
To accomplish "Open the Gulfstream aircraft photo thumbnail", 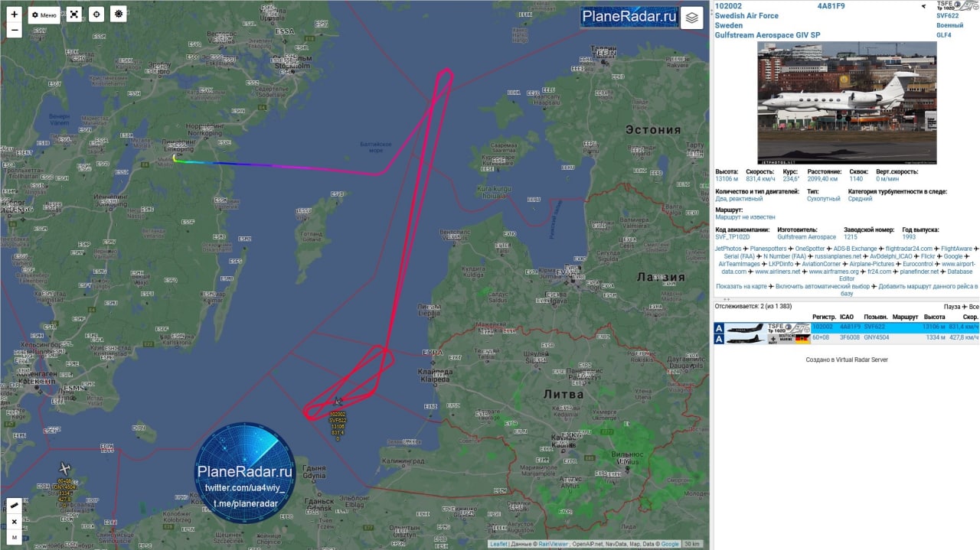I will (x=847, y=103).
